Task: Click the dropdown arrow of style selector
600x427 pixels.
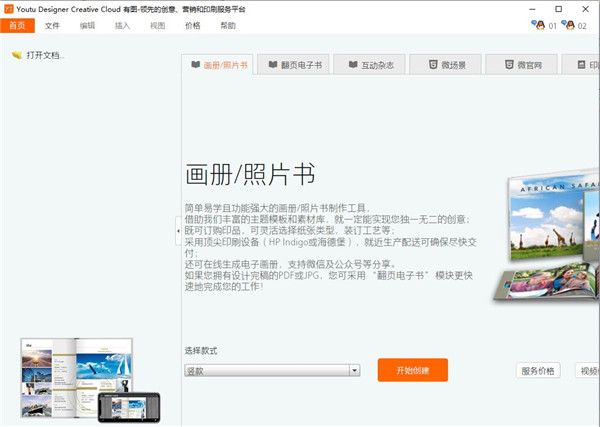Action: [355, 370]
